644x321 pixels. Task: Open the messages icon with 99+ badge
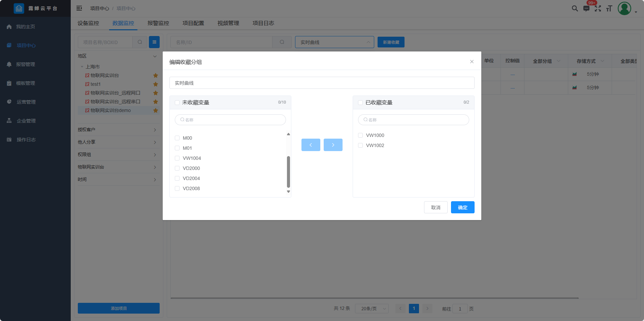586,8
